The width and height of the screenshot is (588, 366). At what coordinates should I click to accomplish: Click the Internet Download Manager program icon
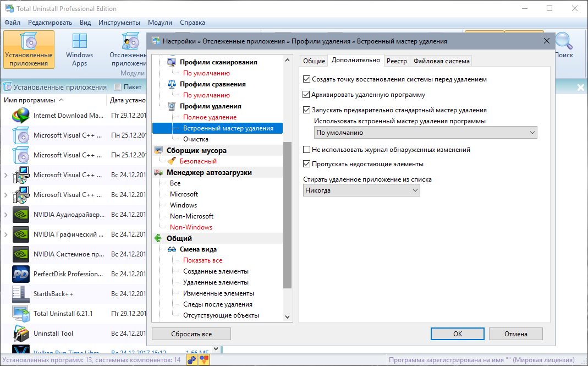(20, 116)
